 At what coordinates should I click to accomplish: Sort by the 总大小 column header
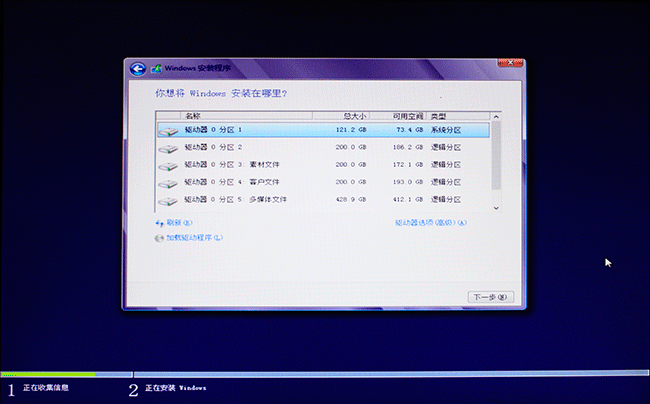[x=341, y=116]
